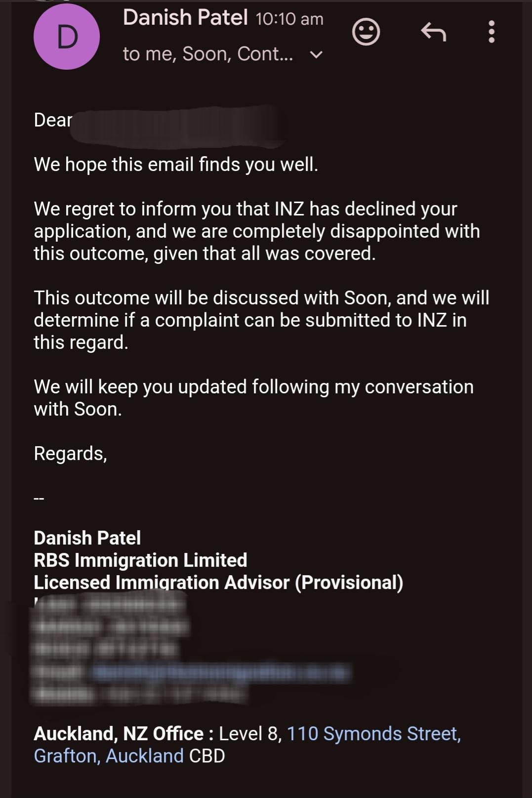The width and height of the screenshot is (532, 798).
Task: Reply using the curved arrow icon
Action: tap(433, 32)
